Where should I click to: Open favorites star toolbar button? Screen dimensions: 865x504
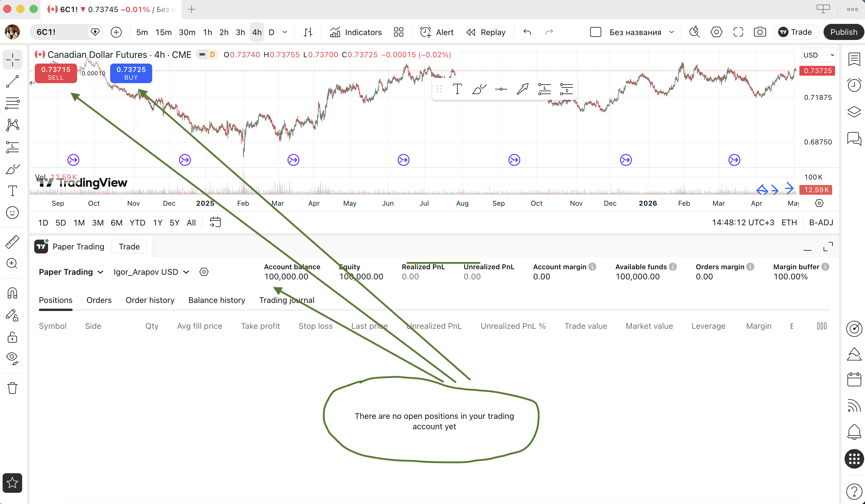(x=12, y=483)
